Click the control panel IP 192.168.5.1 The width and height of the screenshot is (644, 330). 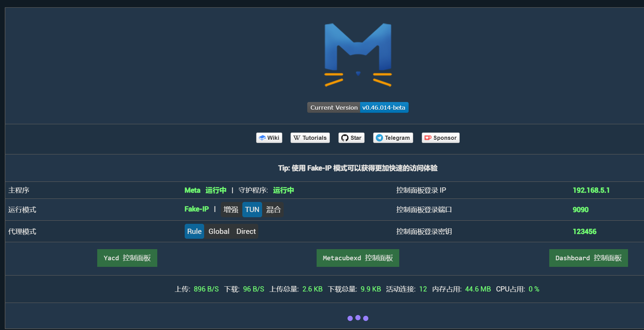(x=591, y=190)
